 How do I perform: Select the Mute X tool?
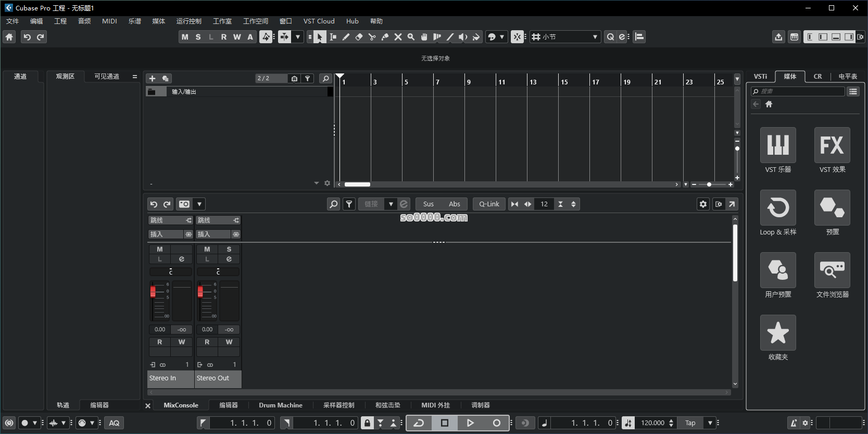click(x=398, y=37)
